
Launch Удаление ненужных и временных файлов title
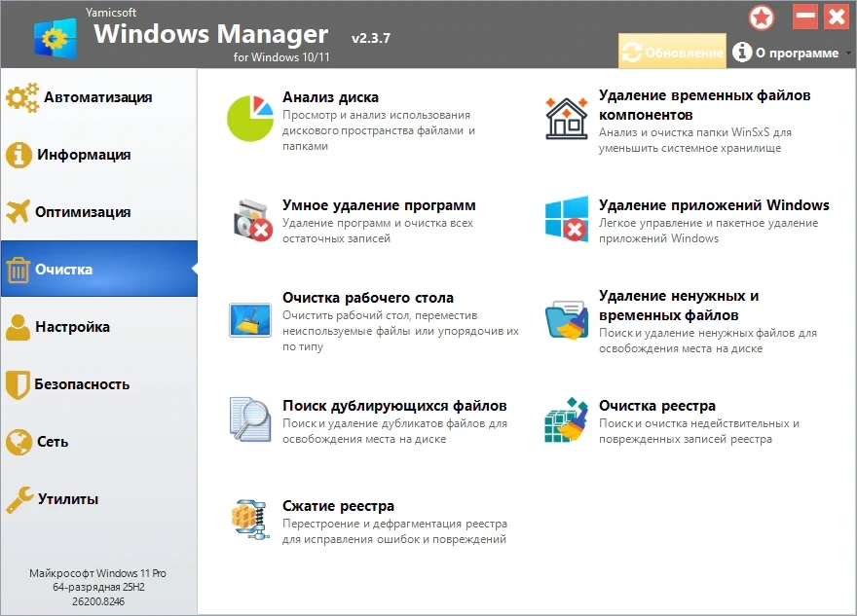[679, 306]
